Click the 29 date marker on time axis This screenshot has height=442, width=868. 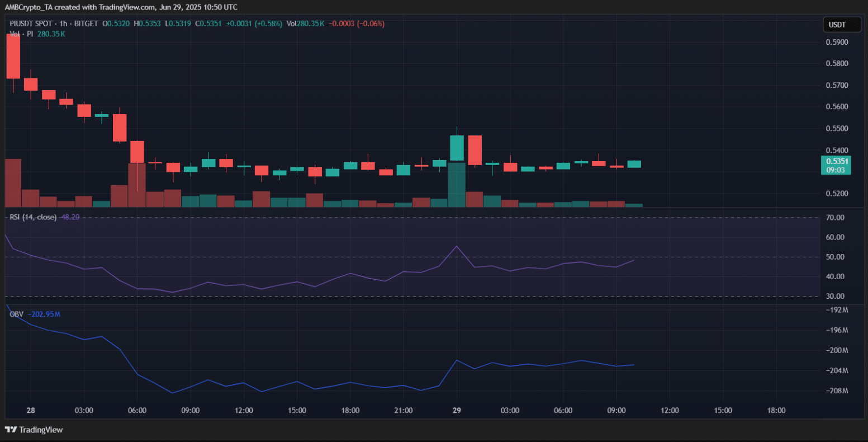457,410
